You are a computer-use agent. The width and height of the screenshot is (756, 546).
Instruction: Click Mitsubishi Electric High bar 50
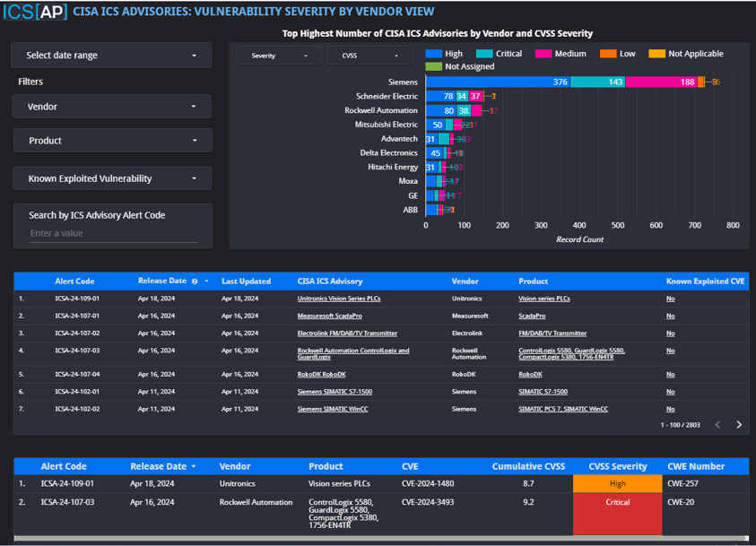(436, 125)
